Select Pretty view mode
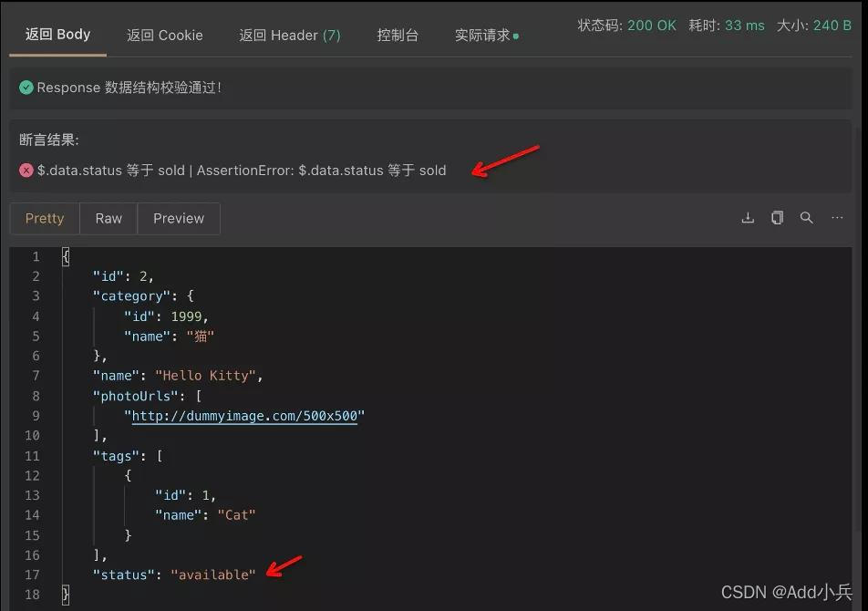Screen dimensions: 868x611 click(x=45, y=219)
